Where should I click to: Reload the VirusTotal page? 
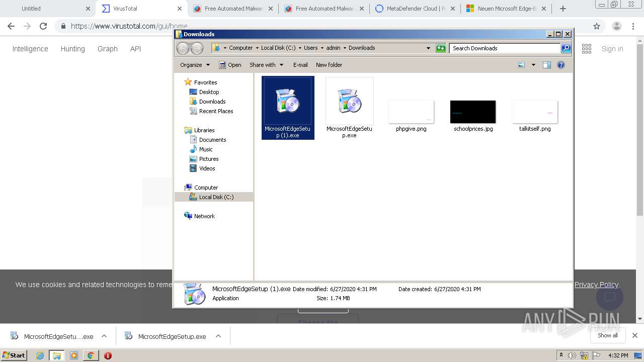click(43, 26)
